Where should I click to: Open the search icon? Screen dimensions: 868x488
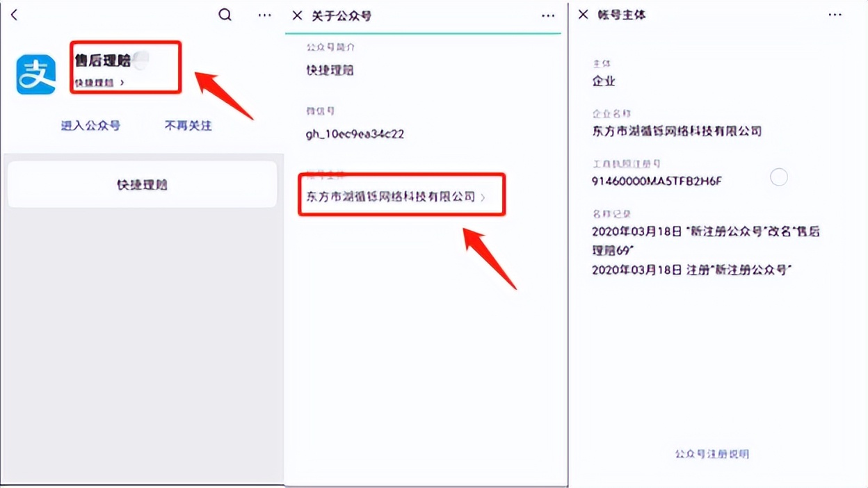(225, 14)
